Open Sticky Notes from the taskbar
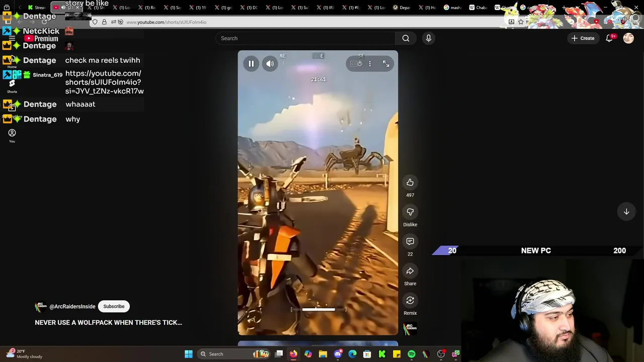Viewport: 644px width, 362px height. [396, 354]
